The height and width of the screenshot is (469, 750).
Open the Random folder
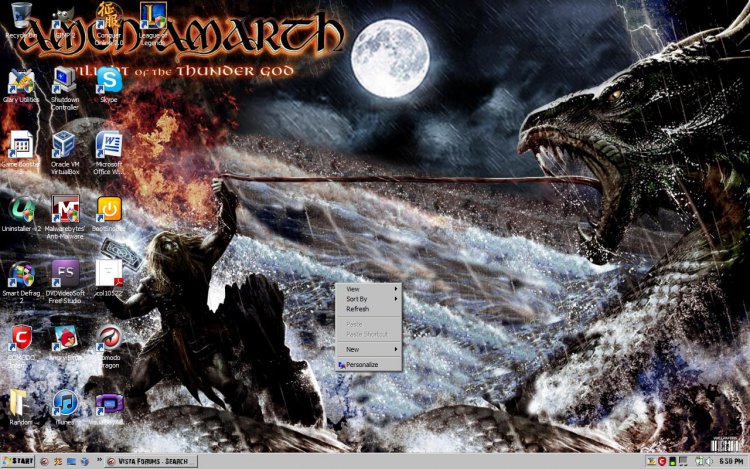[x=20, y=407]
